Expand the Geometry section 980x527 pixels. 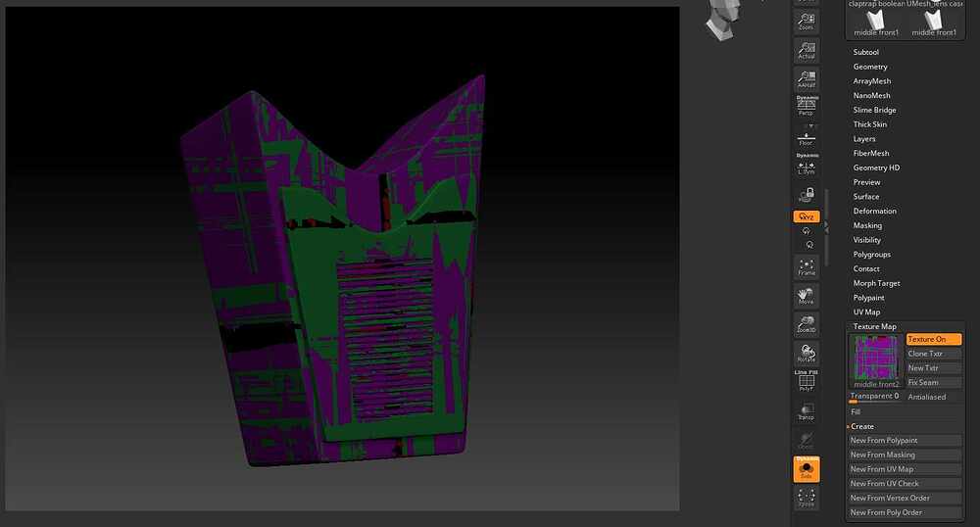(870, 67)
